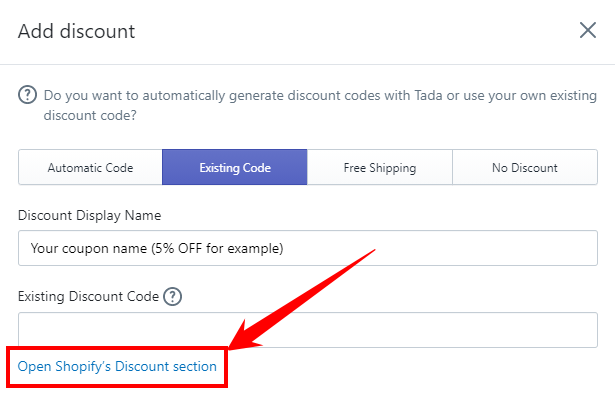Click the red arrow annotation
Viewport: 615px width, 398px height.
302,300
